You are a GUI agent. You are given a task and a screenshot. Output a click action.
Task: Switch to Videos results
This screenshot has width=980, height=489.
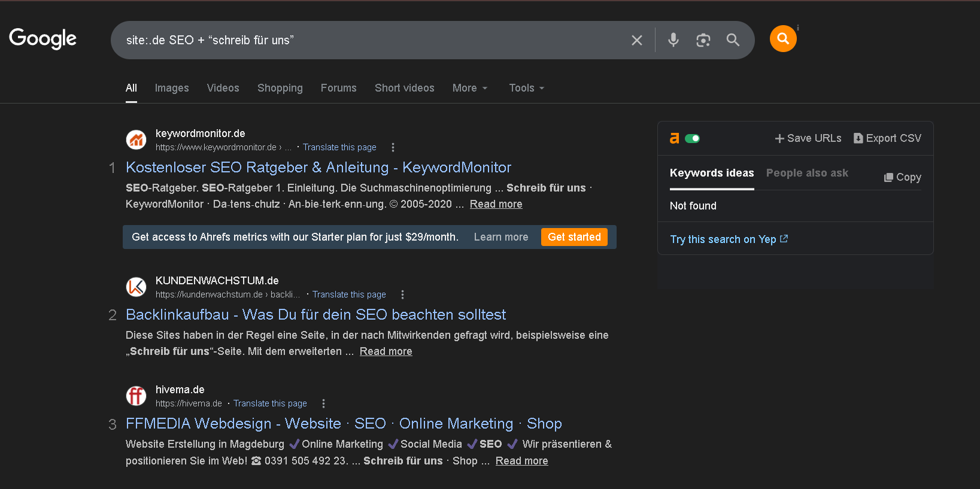coord(223,88)
